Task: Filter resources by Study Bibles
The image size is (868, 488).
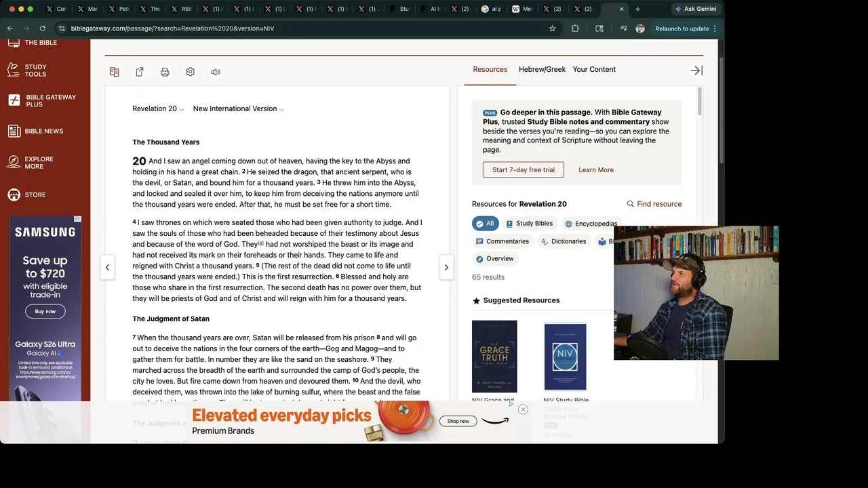Action: (530, 224)
